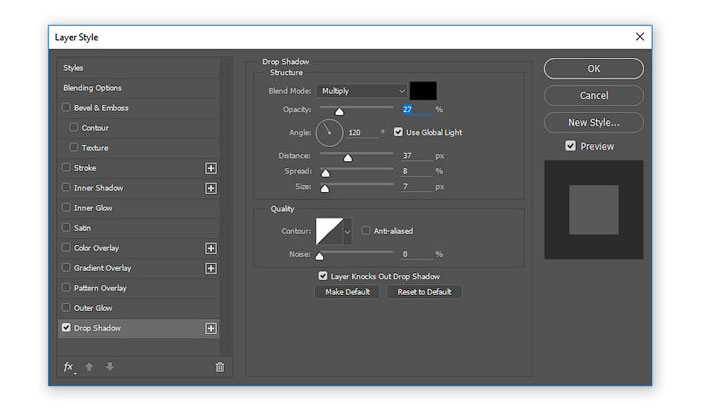
Task: Select the Inner Glow effect label
Action: [x=93, y=208]
